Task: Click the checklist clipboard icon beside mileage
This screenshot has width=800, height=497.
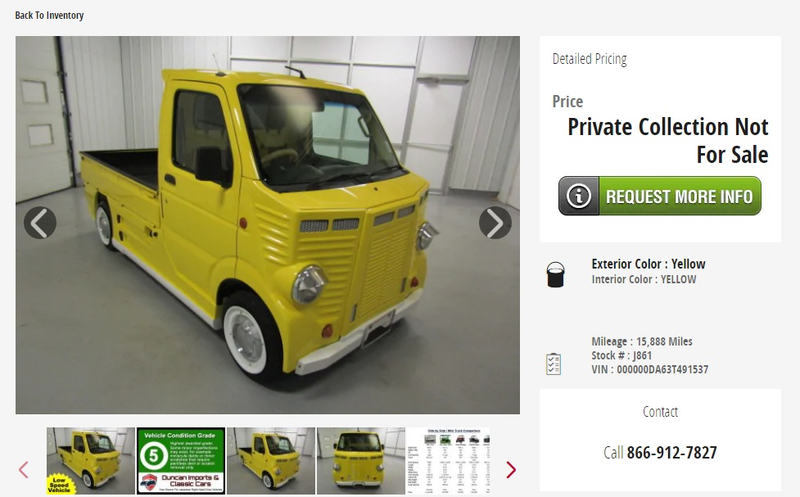Action: [554, 364]
